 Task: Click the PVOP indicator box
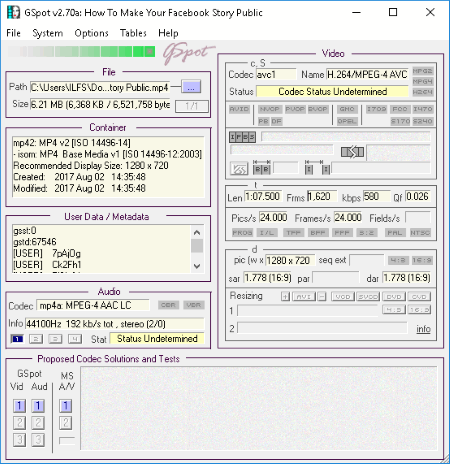(295, 109)
